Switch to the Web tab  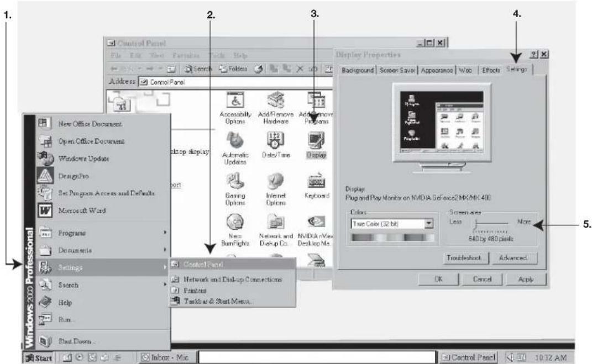(x=465, y=70)
